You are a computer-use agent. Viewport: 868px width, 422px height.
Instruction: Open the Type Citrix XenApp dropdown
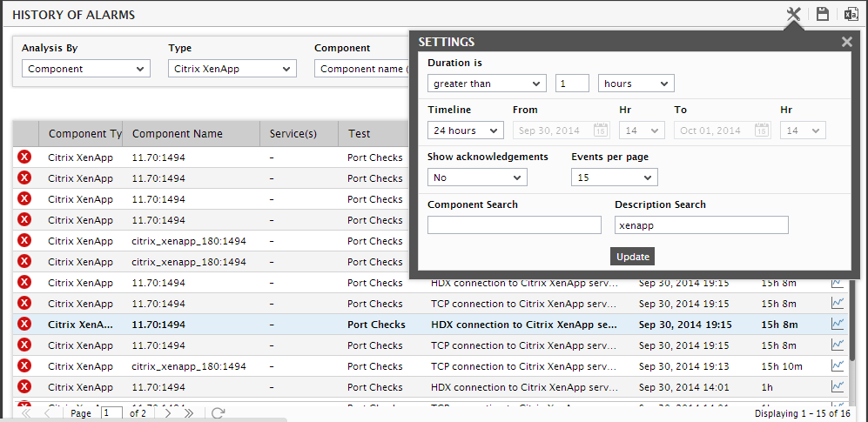pos(232,69)
